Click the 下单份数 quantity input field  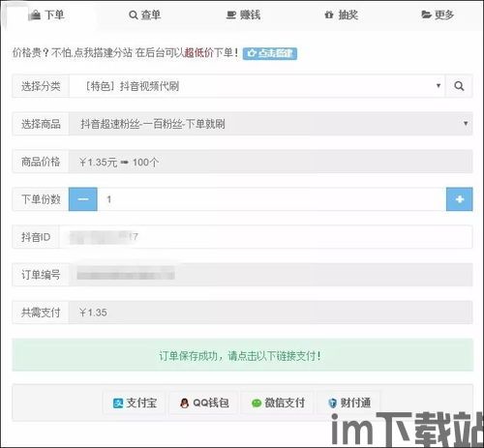271,199
